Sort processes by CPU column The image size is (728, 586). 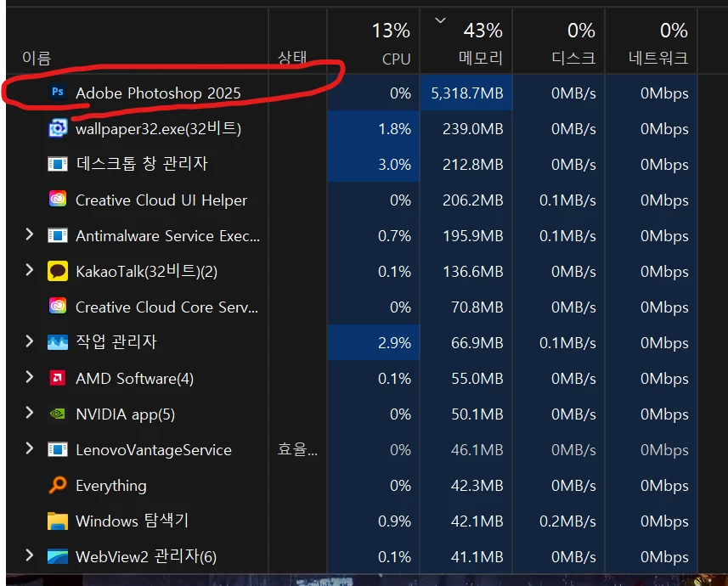point(396,59)
